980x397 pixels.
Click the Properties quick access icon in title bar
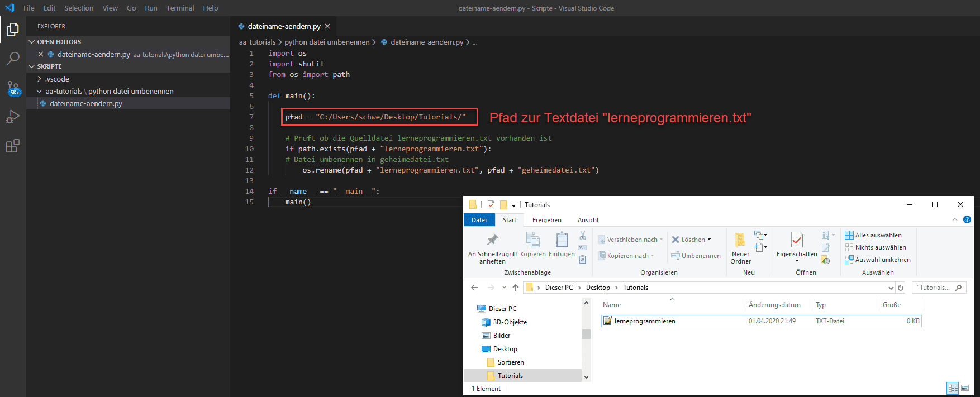tap(491, 205)
